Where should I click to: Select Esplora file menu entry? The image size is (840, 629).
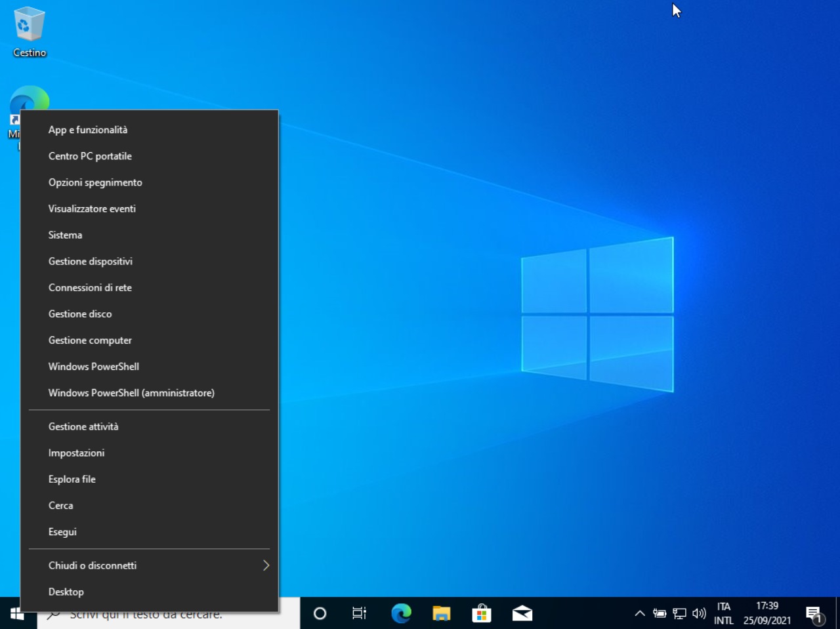pos(150,479)
